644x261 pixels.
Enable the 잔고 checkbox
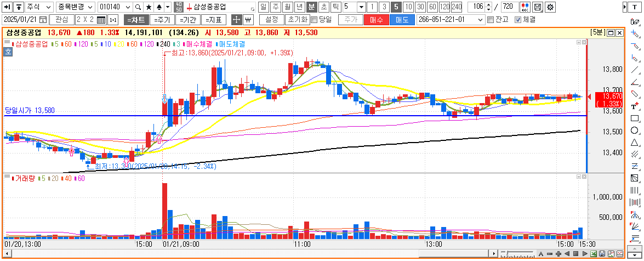[490, 20]
